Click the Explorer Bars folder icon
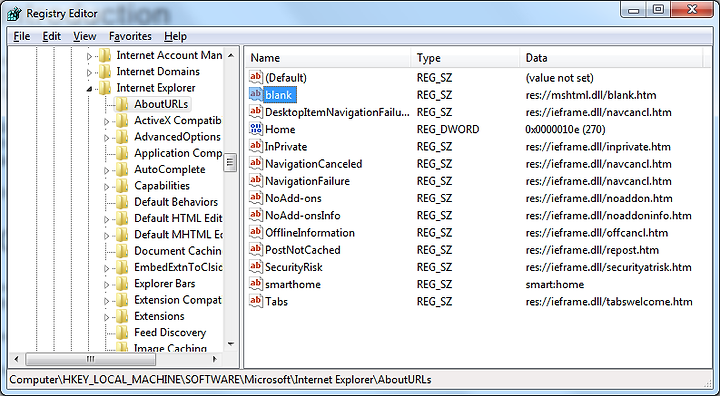This screenshot has width=720, height=396. (x=122, y=283)
